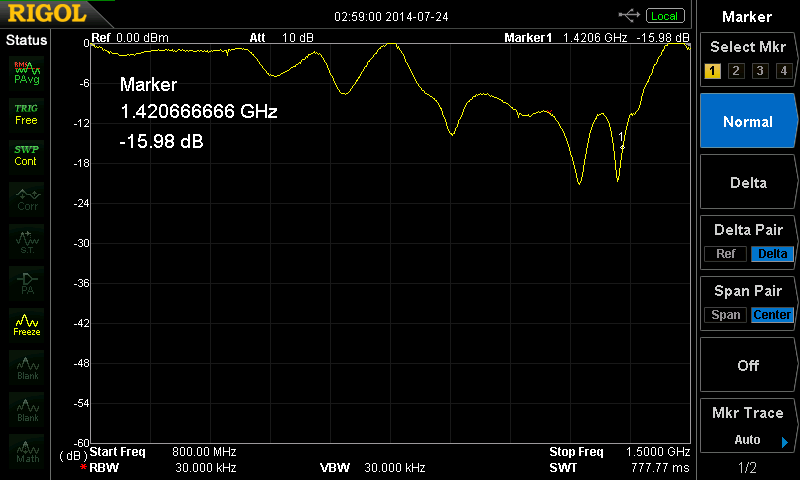Click the second Blank trace icon just above Math
The height and width of the screenshot is (480, 800).
click(27, 409)
